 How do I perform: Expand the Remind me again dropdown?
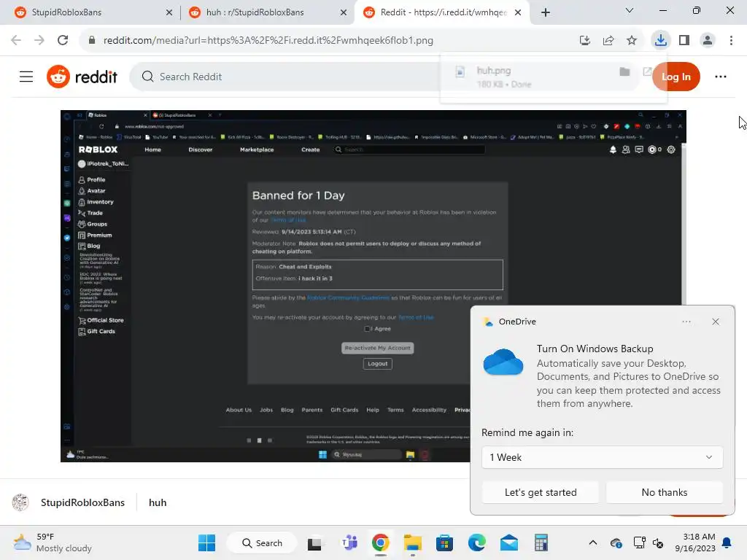click(x=602, y=457)
